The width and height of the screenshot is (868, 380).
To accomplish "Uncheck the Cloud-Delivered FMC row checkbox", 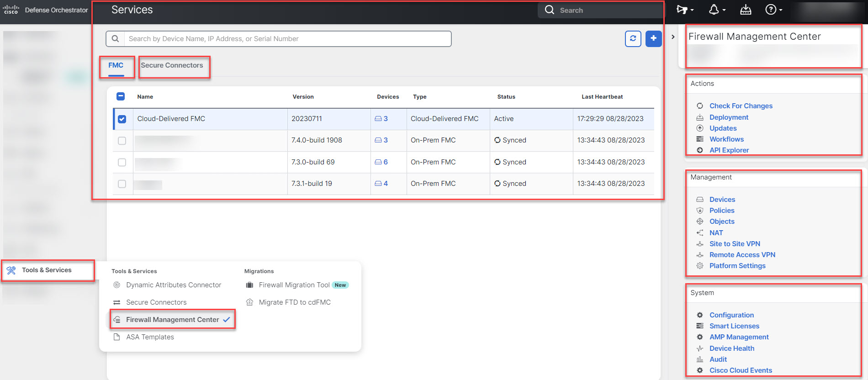I will (122, 119).
